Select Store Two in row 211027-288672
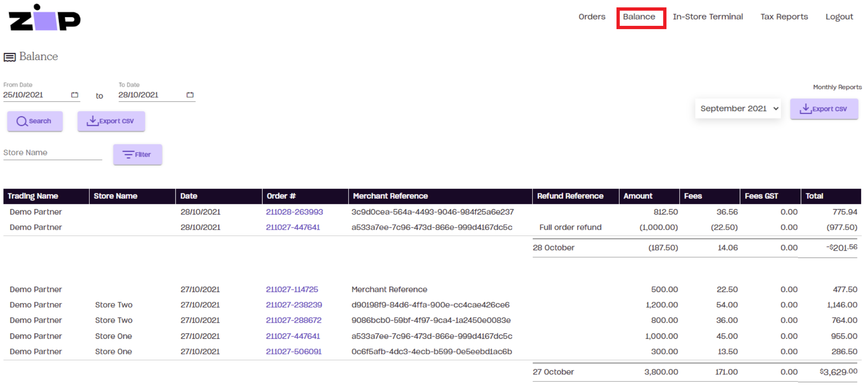The width and height of the screenshot is (868, 390). (114, 320)
